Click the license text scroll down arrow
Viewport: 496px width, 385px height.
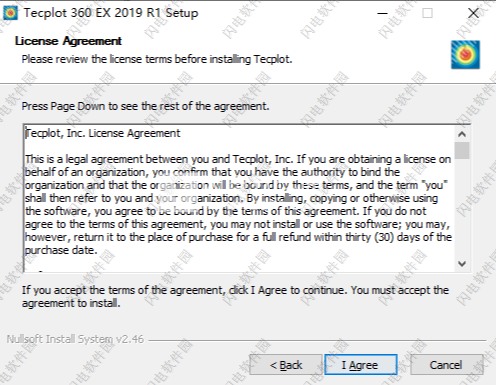click(462, 264)
